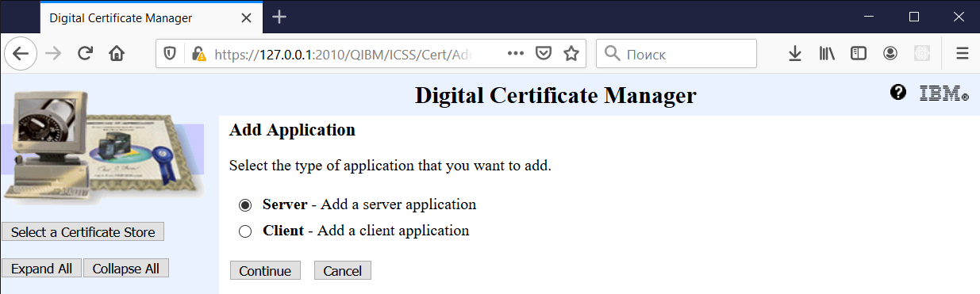Reload the current page
The width and height of the screenshot is (980, 294).
point(85,54)
